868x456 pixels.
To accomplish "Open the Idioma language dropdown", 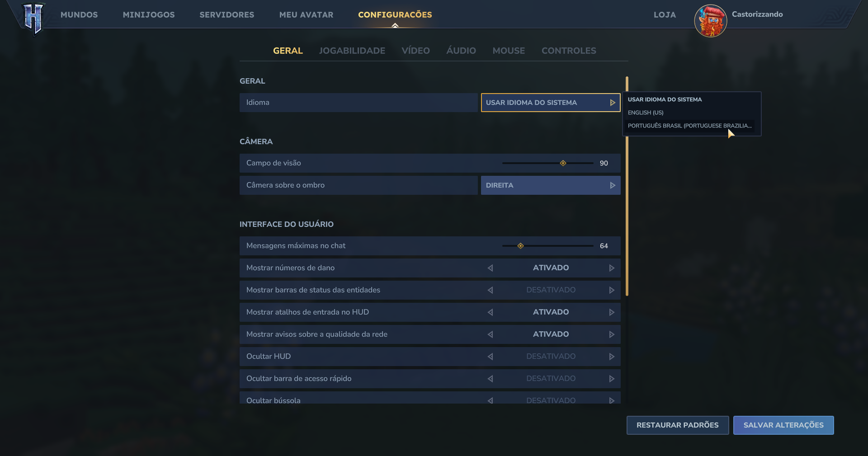I will coord(550,103).
